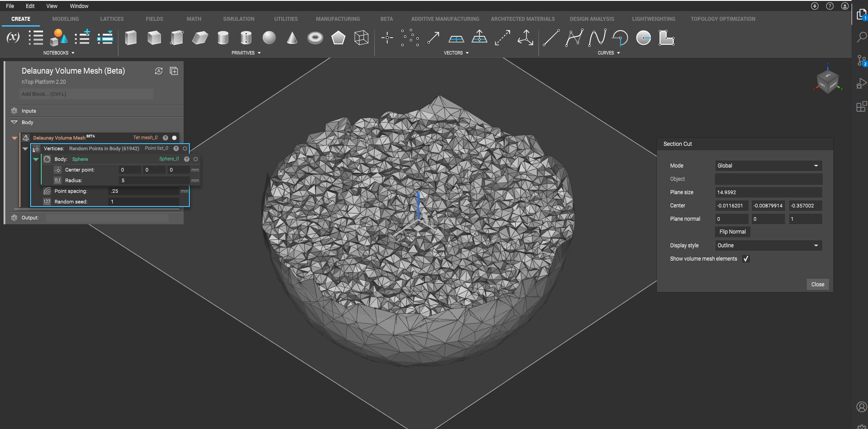
Task: Draw an N-shaped spline curve
Action: [x=597, y=38]
